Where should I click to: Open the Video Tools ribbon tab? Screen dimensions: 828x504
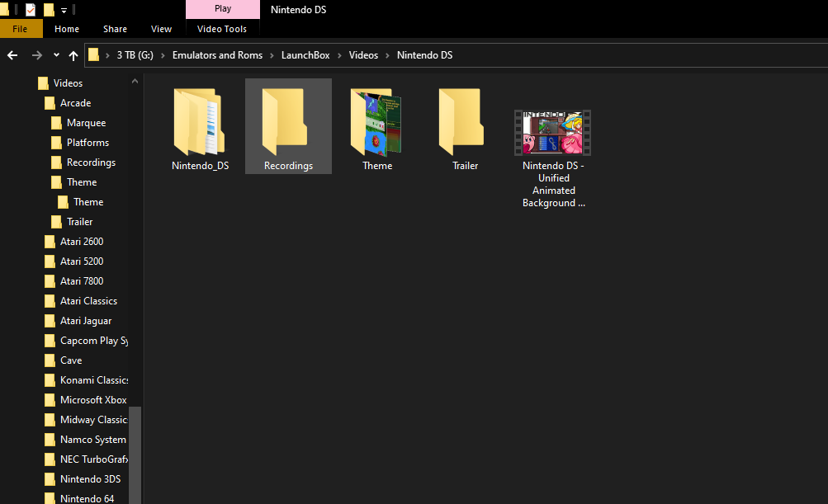(222, 29)
